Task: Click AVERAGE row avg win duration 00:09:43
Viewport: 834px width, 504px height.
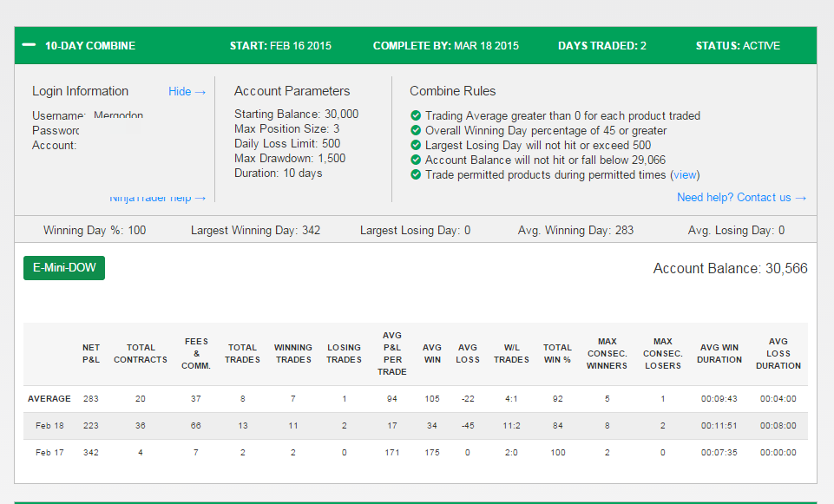Action: [719, 399]
